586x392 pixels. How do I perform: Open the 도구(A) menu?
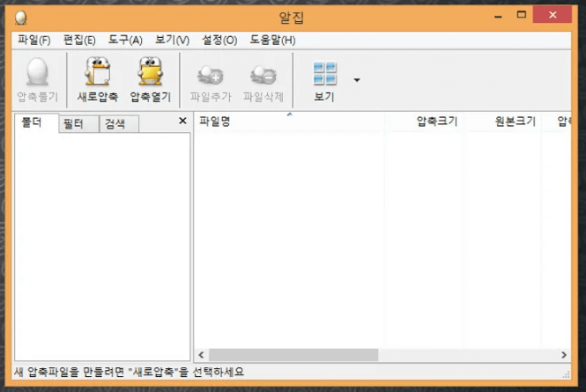pyautogui.click(x=125, y=40)
